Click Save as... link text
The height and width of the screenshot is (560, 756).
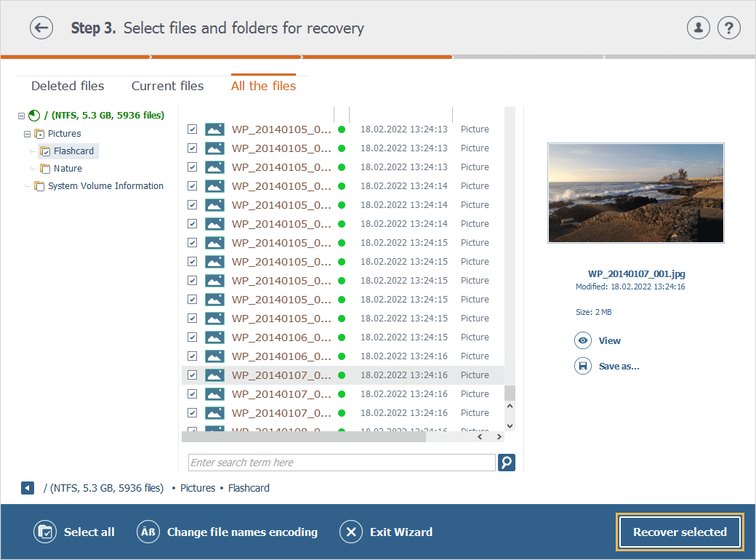tap(619, 366)
